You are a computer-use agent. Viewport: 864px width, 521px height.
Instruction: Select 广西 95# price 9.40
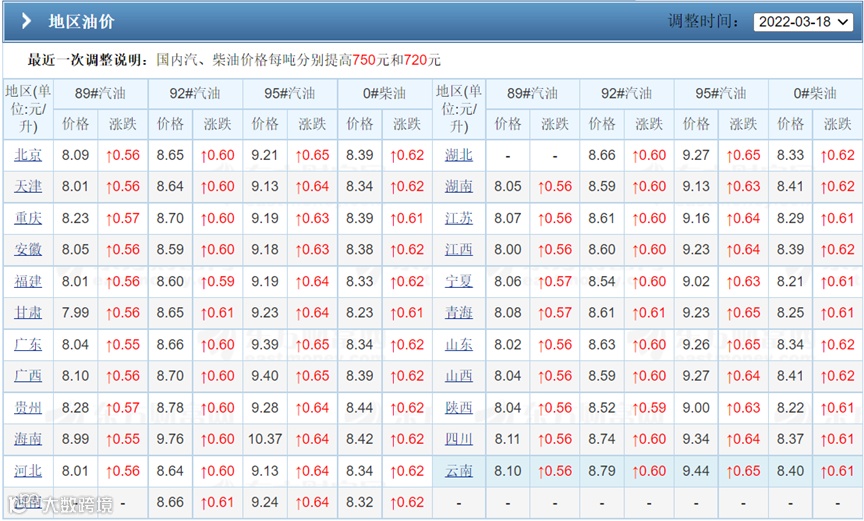pyautogui.click(x=265, y=376)
